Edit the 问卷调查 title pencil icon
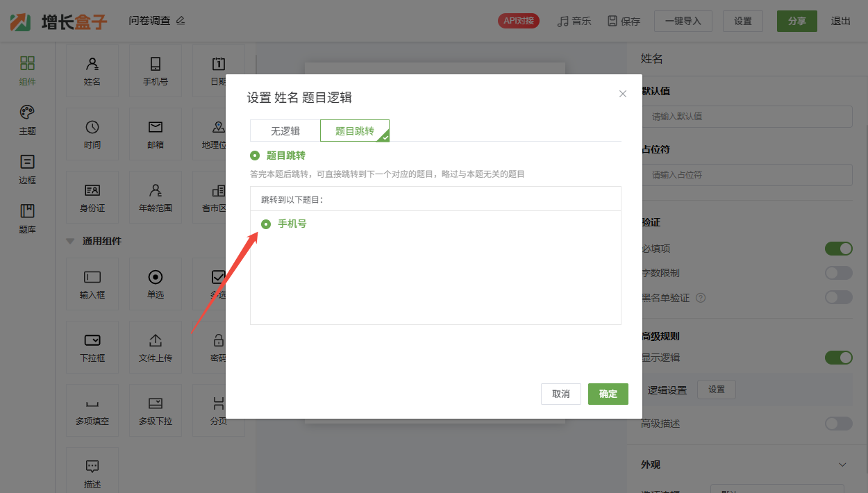The image size is (868, 493). click(x=181, y=21)
